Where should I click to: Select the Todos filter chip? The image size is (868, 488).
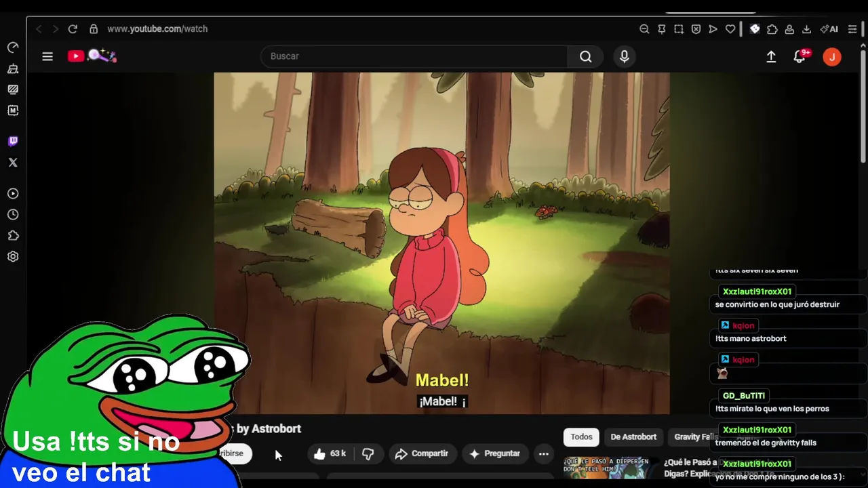(x=581, y=437)
